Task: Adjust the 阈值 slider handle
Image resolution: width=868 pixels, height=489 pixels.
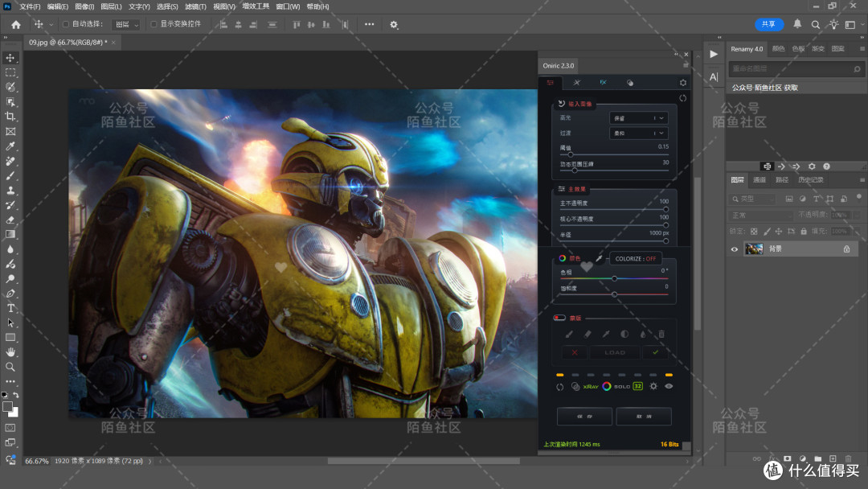Action: [x=571, y=154]
